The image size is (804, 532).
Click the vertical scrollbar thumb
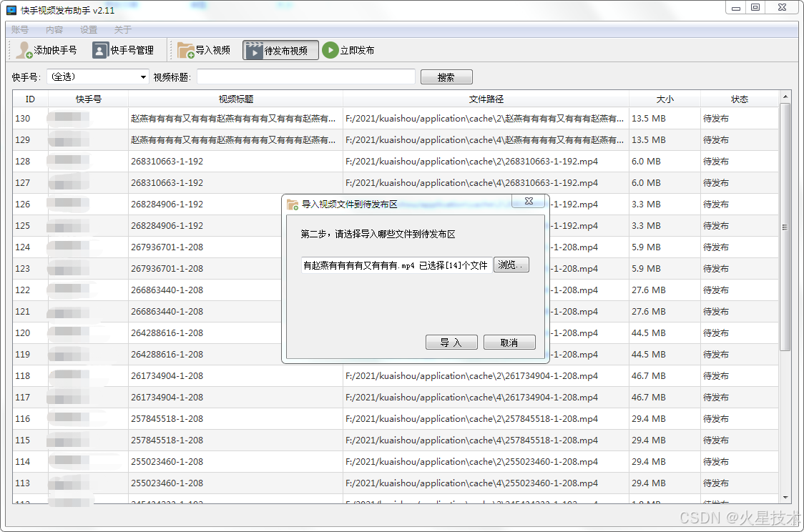pyautogui.click(x=785, y=227)
